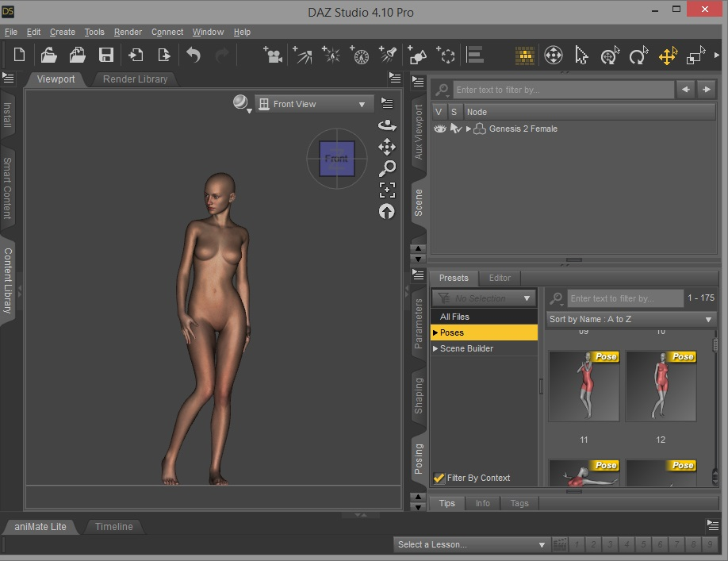This screenshot has width=728, height=561.
Task: Undo the last action
Action: pos(193,55)
